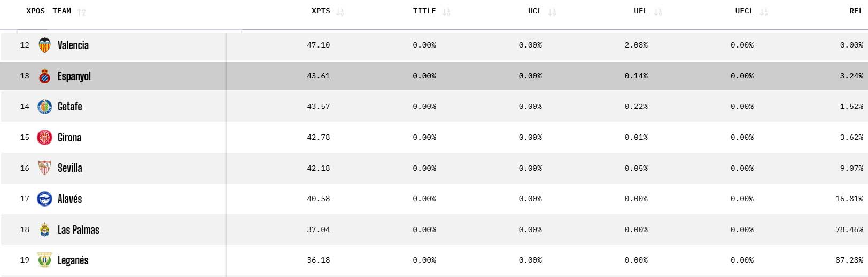This screenshot has width=868, height=277.
Task: Sort by the UECL sort arrows
Action: coord(764,12)
